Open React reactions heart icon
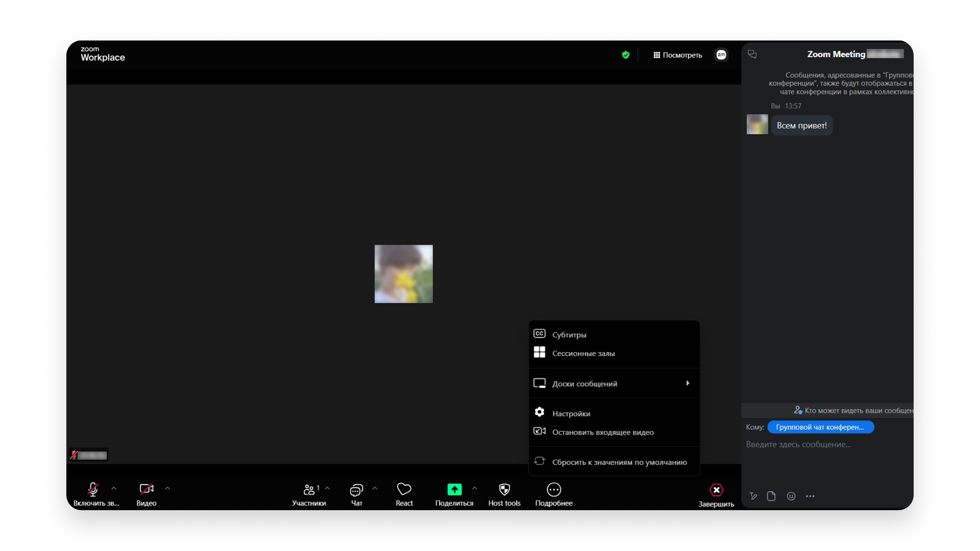980x551 pixels. point(404,494)
